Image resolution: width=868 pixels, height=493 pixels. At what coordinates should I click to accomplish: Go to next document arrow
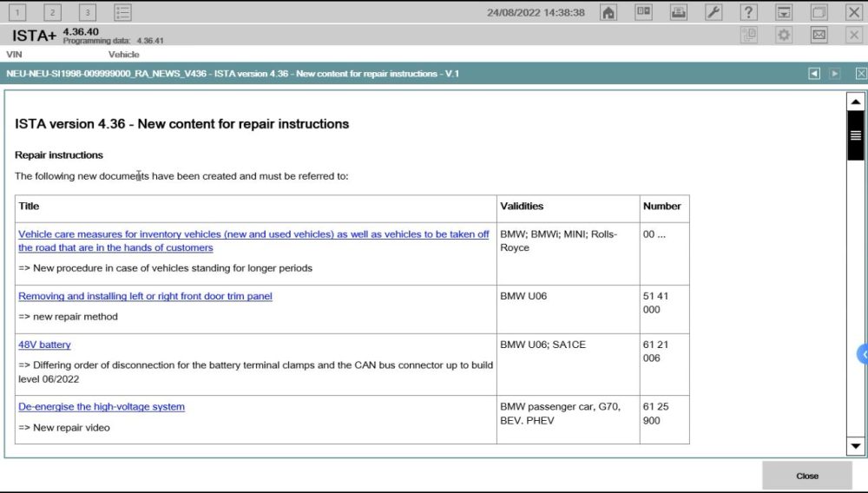tap(835, 74)
